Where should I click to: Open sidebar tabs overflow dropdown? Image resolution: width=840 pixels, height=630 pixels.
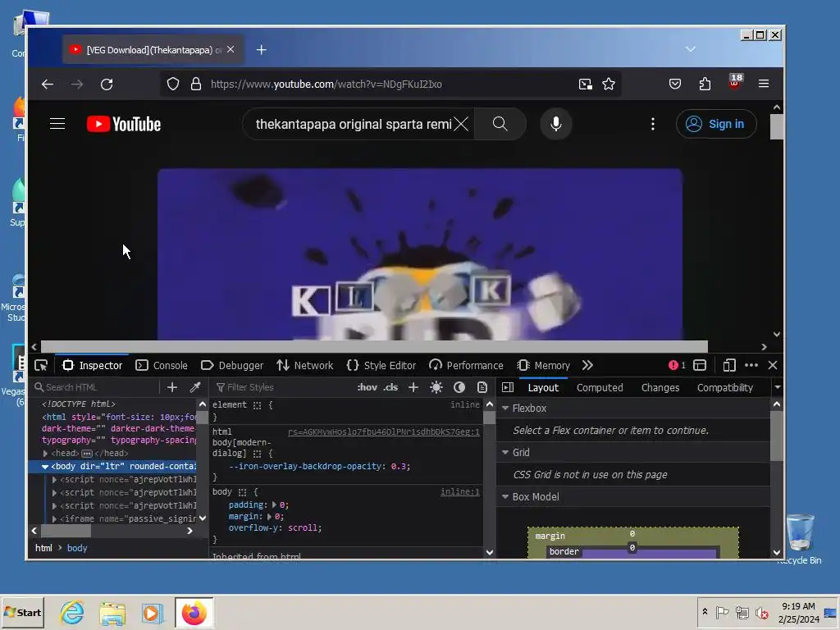(778, 387)
